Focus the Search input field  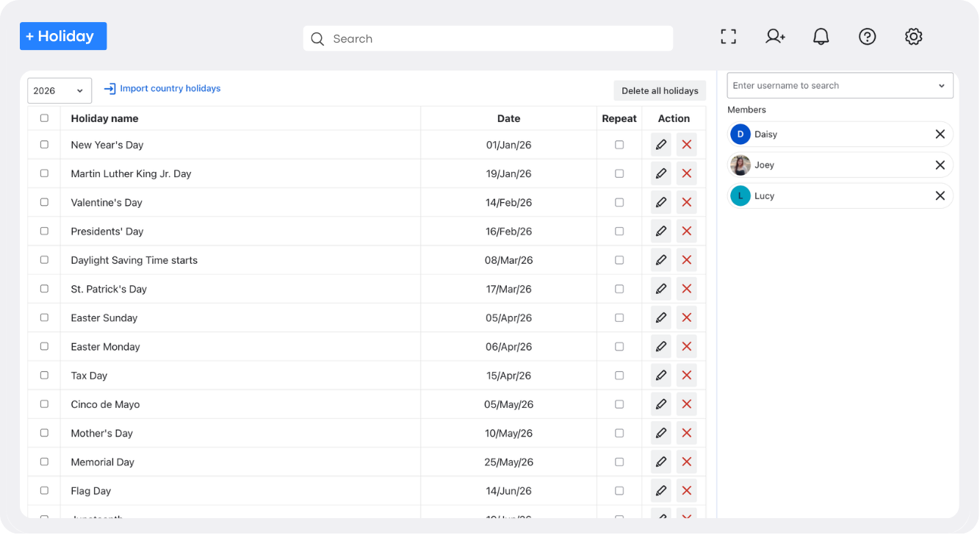(488, 39)
